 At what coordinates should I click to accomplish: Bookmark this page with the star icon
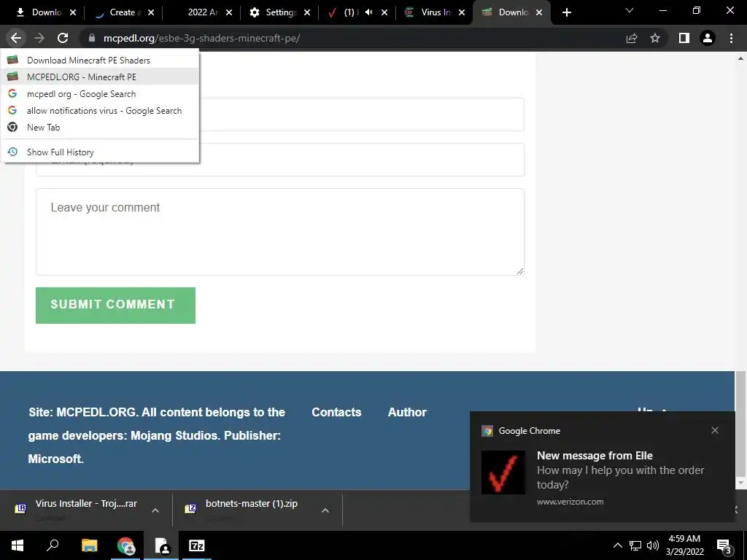655,38
